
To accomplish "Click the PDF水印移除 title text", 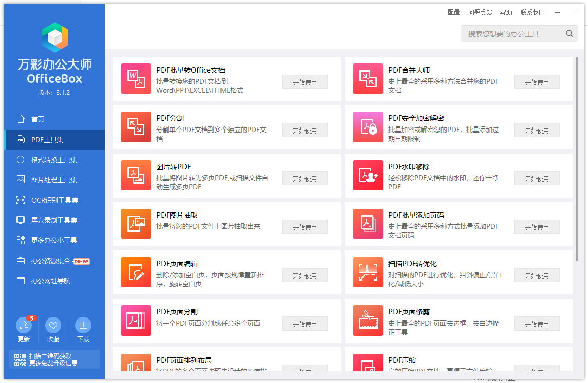I will point(409,167).
